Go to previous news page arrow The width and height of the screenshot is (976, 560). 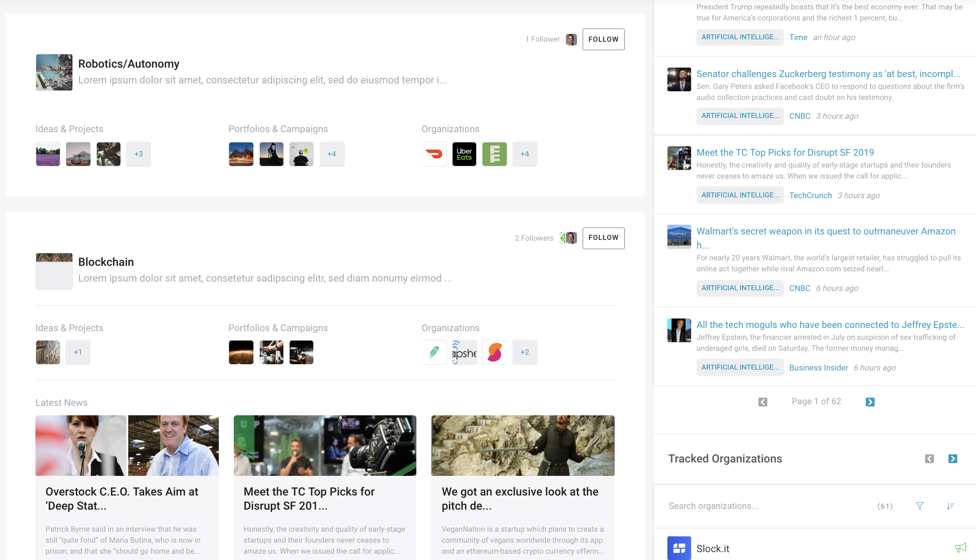point(763,402)
